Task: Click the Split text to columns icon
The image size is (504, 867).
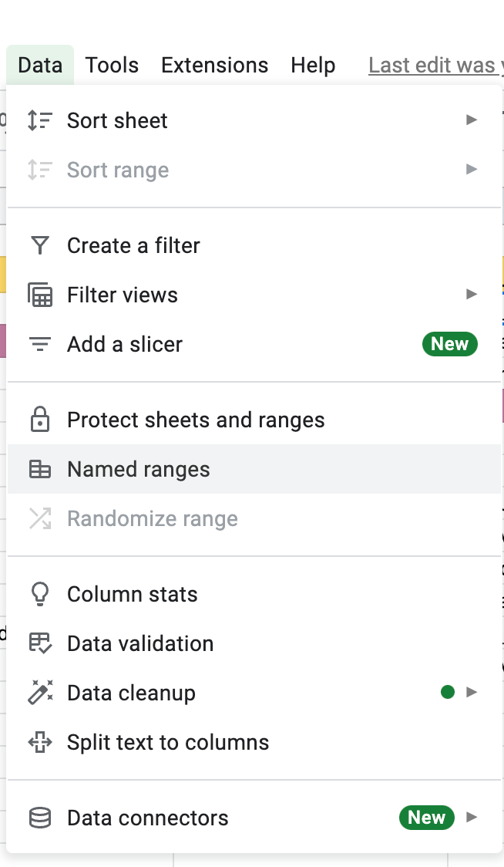Action: point(39,742)
